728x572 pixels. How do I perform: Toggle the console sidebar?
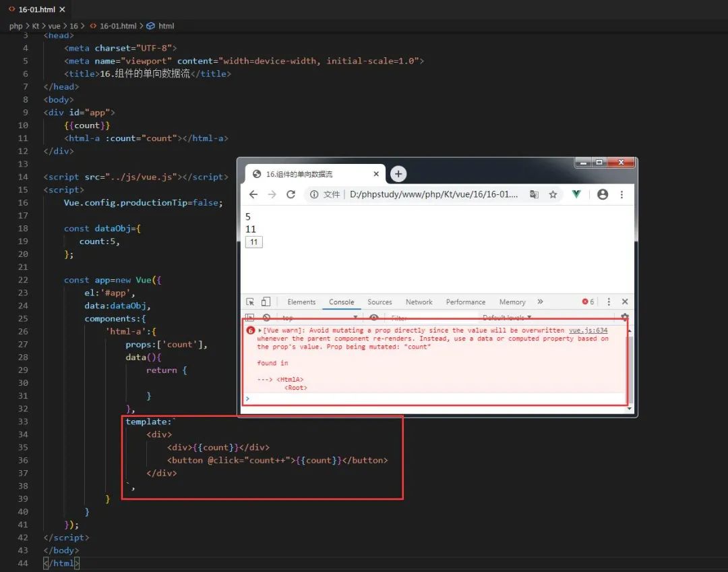point(250,317)
